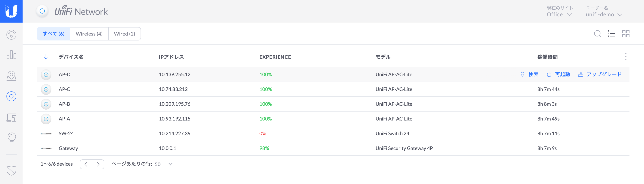This screenshot has width=644, height=184.
Task: Click the AP-D device icon
Action: point(46,74)
